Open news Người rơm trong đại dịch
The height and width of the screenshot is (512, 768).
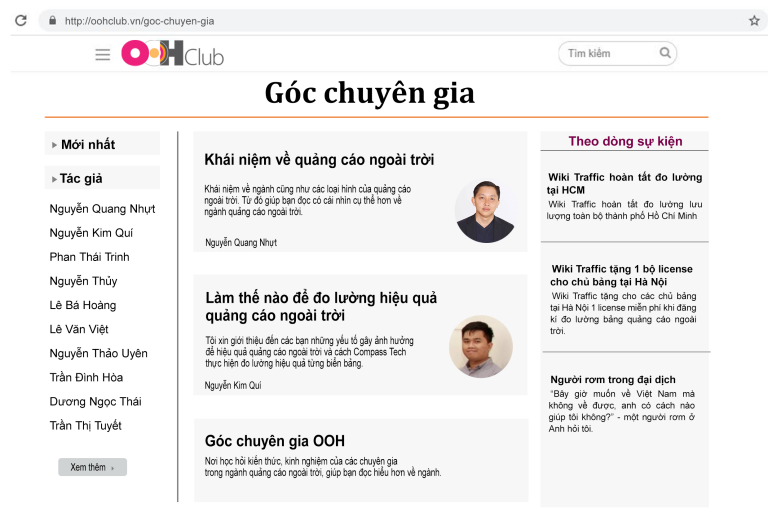point(613,380)
